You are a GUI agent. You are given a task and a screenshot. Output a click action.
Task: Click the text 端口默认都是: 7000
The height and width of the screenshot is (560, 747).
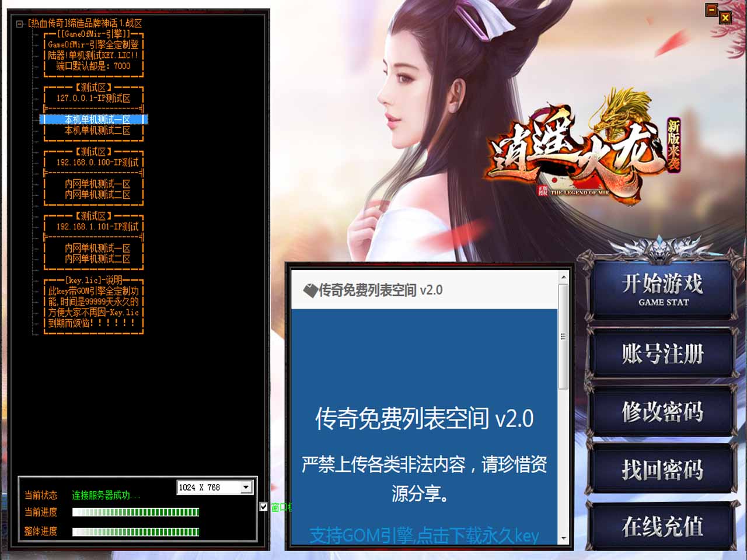(93, 66)
